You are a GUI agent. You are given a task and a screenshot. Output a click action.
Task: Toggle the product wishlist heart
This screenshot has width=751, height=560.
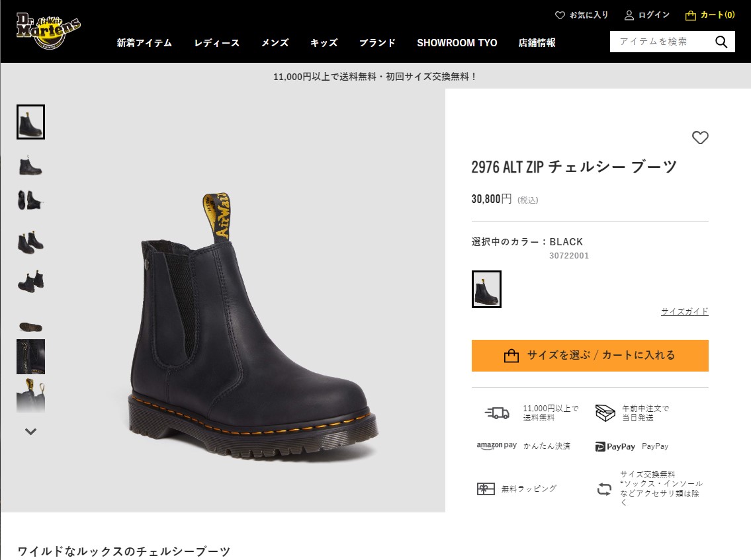[x=700, y=138]
